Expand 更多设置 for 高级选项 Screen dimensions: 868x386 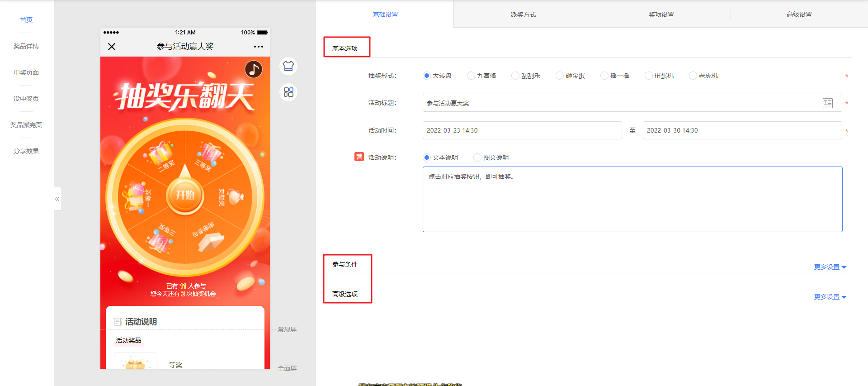coord(830,297)
